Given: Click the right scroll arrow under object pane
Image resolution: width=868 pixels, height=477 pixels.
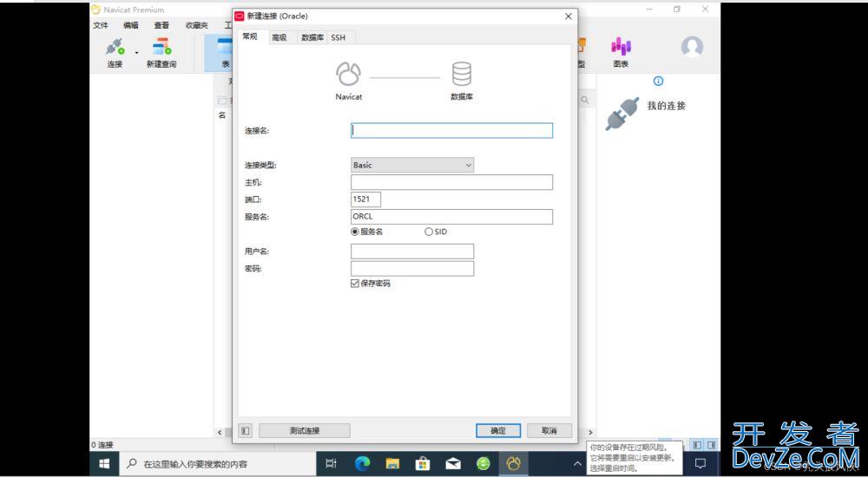Looking at the screenshot, I should (x=590, y=432).
